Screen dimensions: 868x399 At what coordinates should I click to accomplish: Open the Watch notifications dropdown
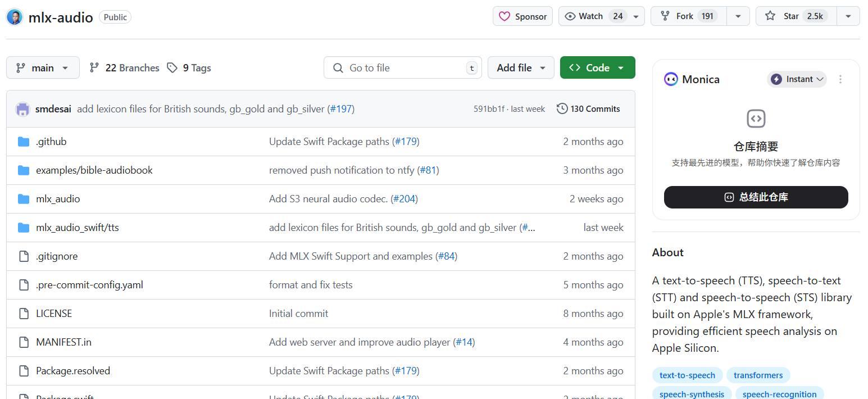point(636,16)
